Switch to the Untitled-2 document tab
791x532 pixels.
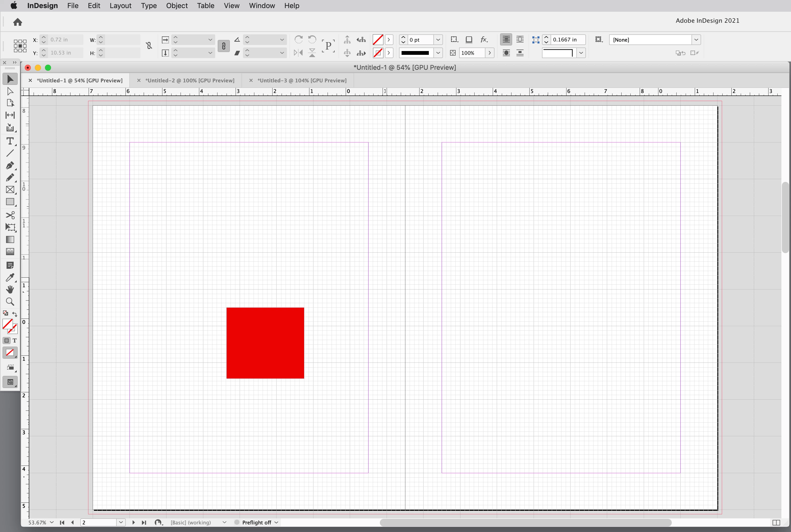[x=190, y=80]
